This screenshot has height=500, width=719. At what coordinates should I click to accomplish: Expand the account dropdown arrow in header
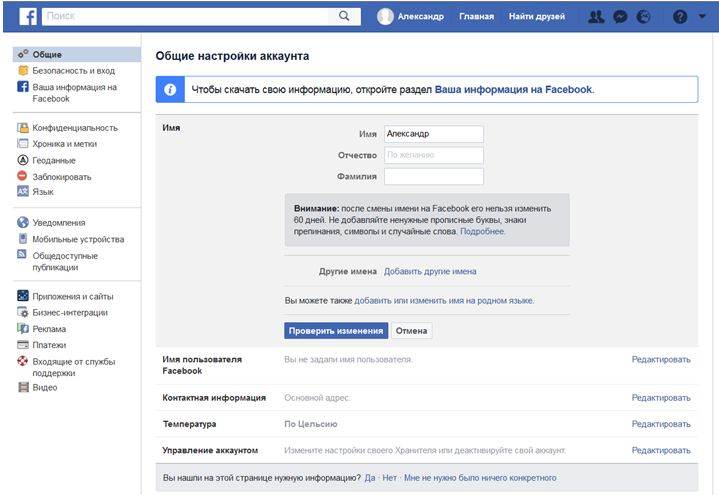[702, 17]
